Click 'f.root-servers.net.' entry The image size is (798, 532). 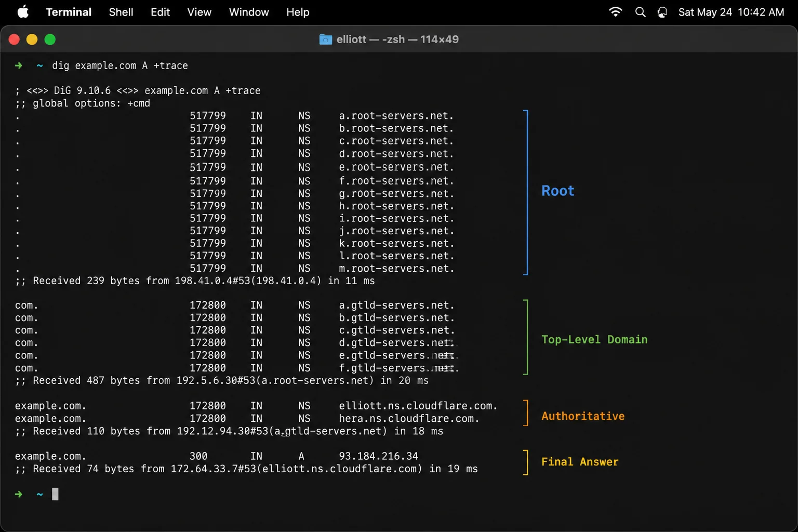(x=396, y=181)
